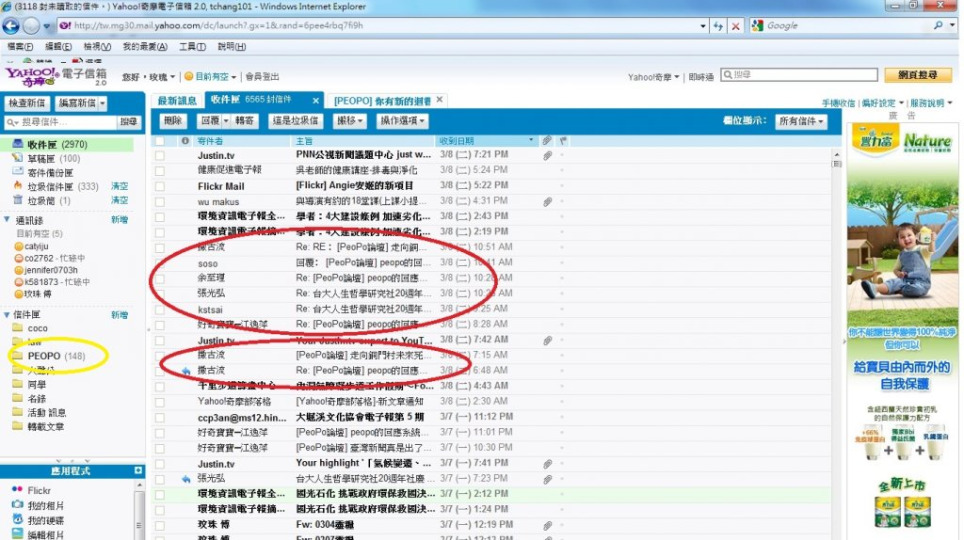The height and width of the screenshot is (540, 964).
Task: Collapse the 通訊錄 contacts section
Action: (x=7, y=220)
